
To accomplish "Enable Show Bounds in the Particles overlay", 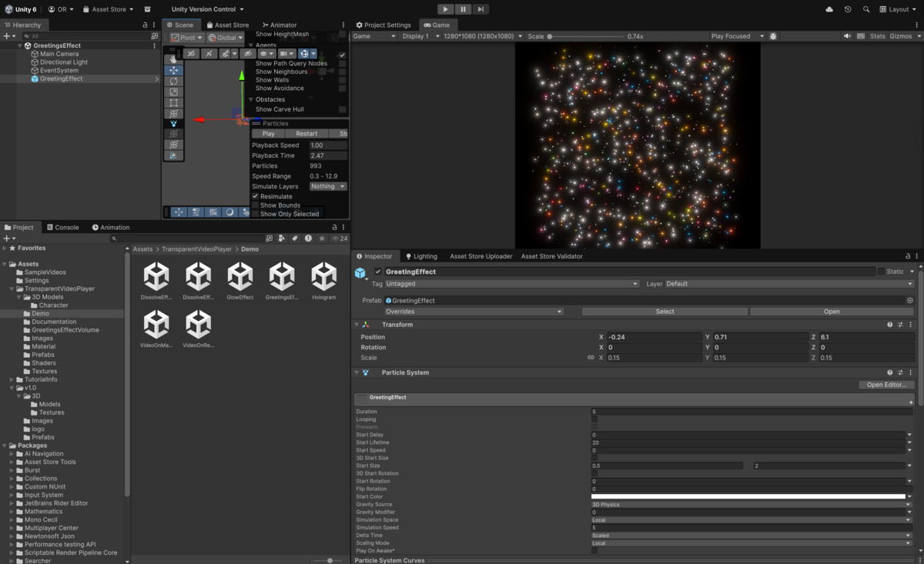I will pos(256,205).
